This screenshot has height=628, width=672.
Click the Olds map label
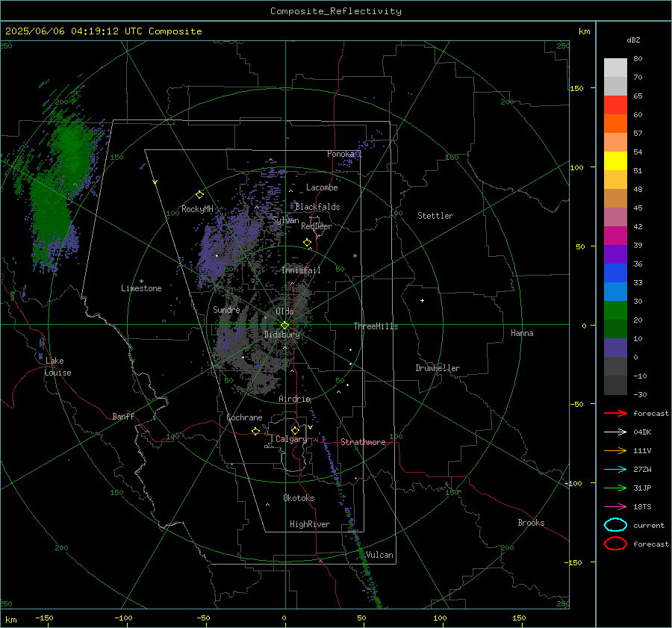284,311
